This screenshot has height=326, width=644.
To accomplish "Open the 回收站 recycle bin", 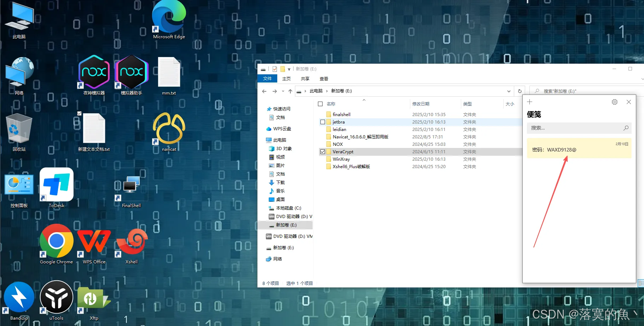I will point(19,132).
